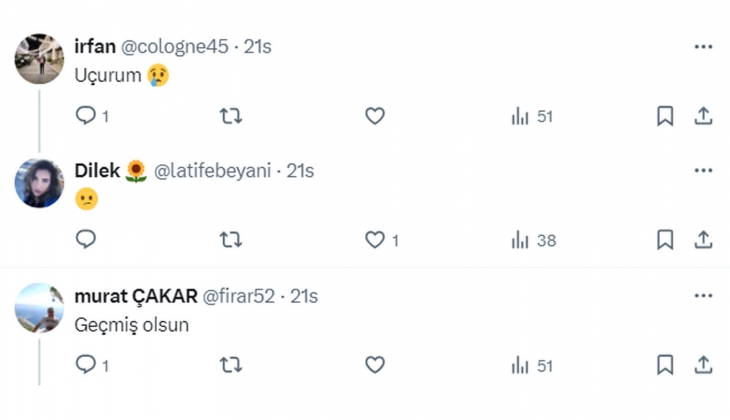
Task: Bookmark irfan's tweet
Action: pyautogui.click(x=665, y=117)
